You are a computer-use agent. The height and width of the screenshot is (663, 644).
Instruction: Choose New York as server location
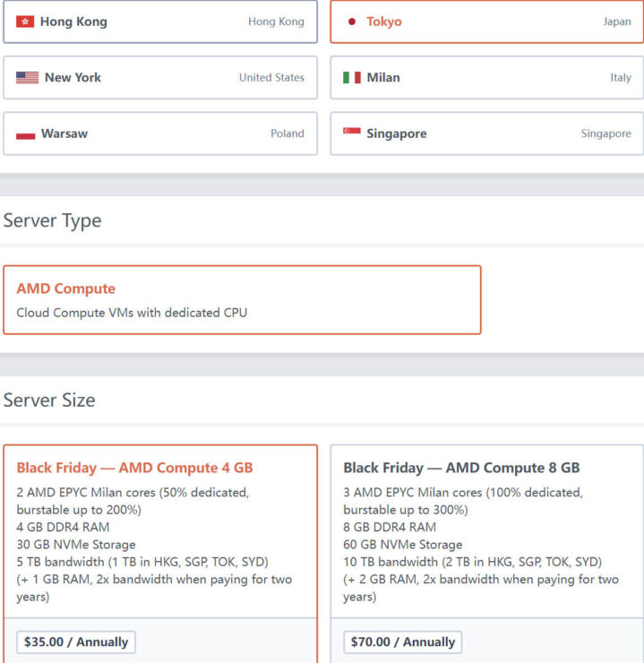160,78
